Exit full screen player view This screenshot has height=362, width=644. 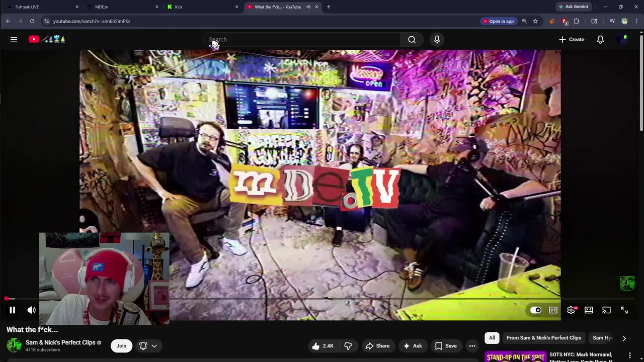click(624, 310)
